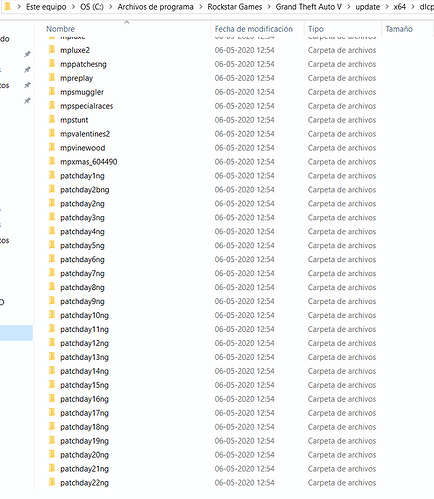Select the patchday18ng folder name
This screenshot has height=499, width=434.
tap(84, 427)
